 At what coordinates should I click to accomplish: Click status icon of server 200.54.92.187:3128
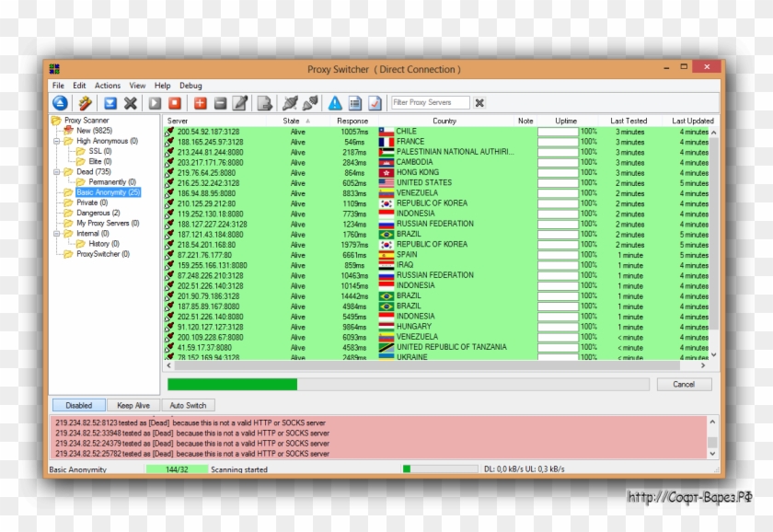pos(169,132)
